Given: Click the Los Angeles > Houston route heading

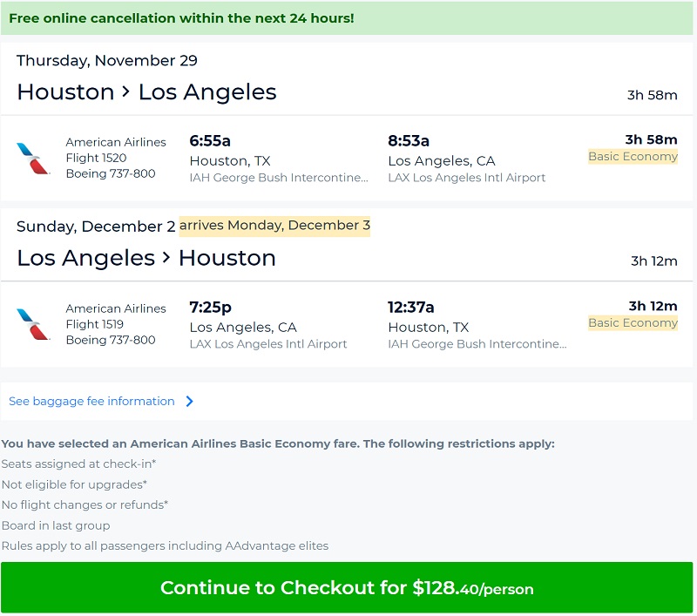Looking at the screenshot, I should (x=146, y=258).
